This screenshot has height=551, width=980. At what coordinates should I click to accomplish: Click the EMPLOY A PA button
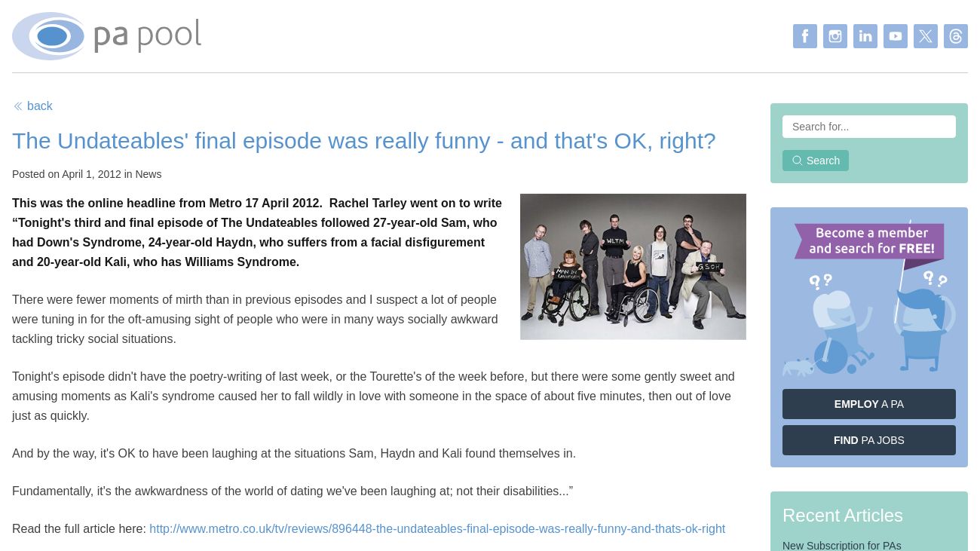point(869,404)
